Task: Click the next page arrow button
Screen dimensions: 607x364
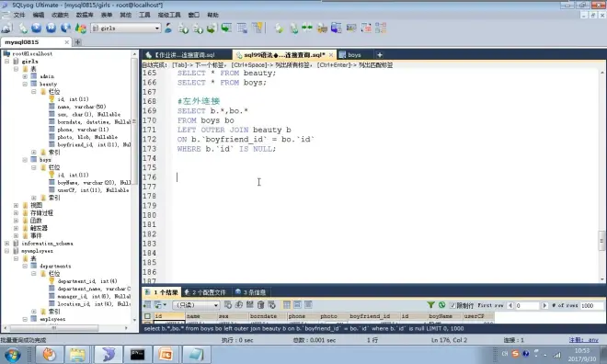Action: (544, 305)
